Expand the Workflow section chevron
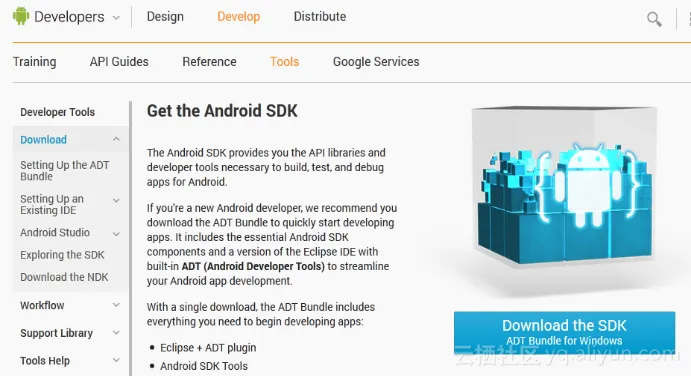The height and width of the screenshot is (376, 691). pos(116,305)
